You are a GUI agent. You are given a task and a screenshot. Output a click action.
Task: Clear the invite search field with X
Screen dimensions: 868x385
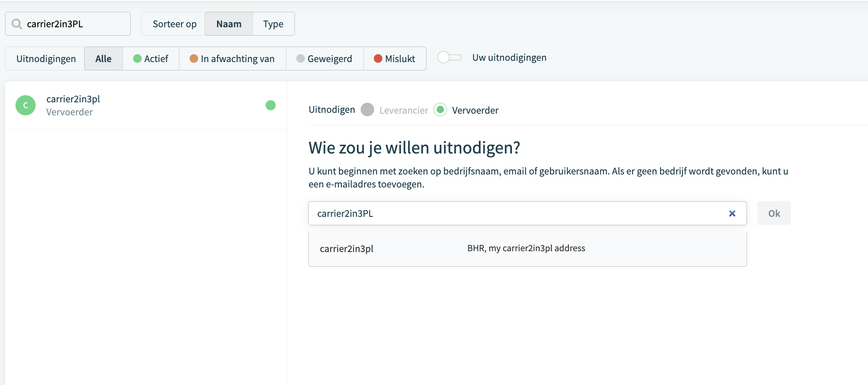click(732, 213)
